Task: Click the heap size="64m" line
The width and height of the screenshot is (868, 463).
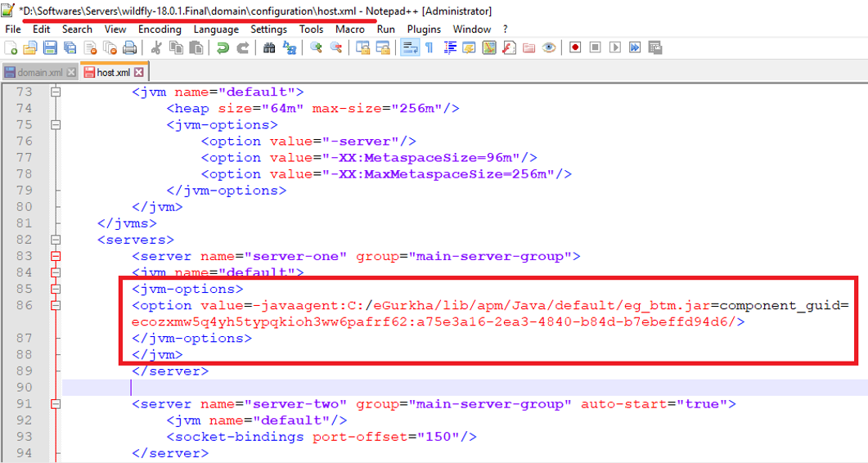Action: click(313, 109)
